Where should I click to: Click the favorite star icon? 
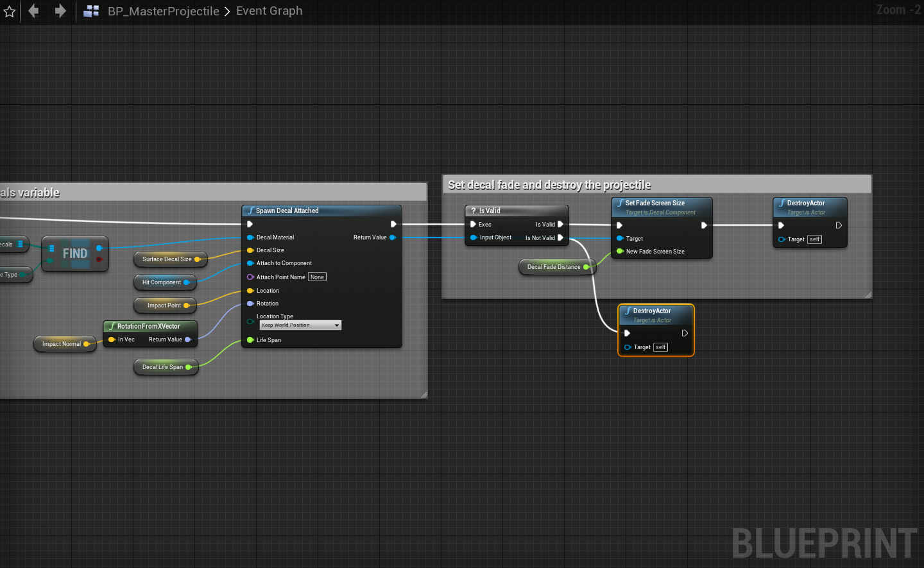pos(9,12)
